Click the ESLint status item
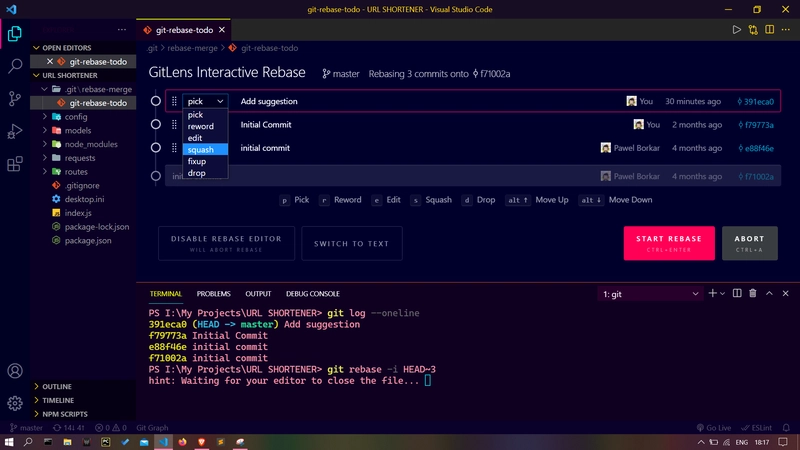800x450 pixels. [x=757, y=428]
